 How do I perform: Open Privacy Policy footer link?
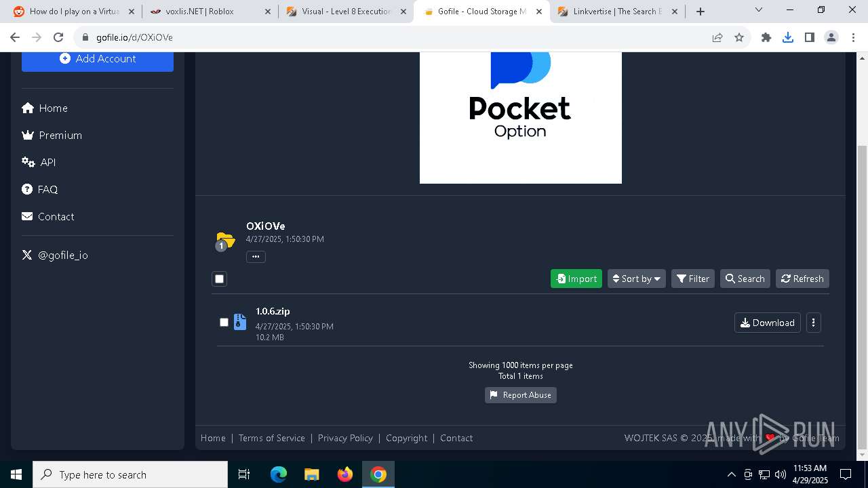[345, 438]
